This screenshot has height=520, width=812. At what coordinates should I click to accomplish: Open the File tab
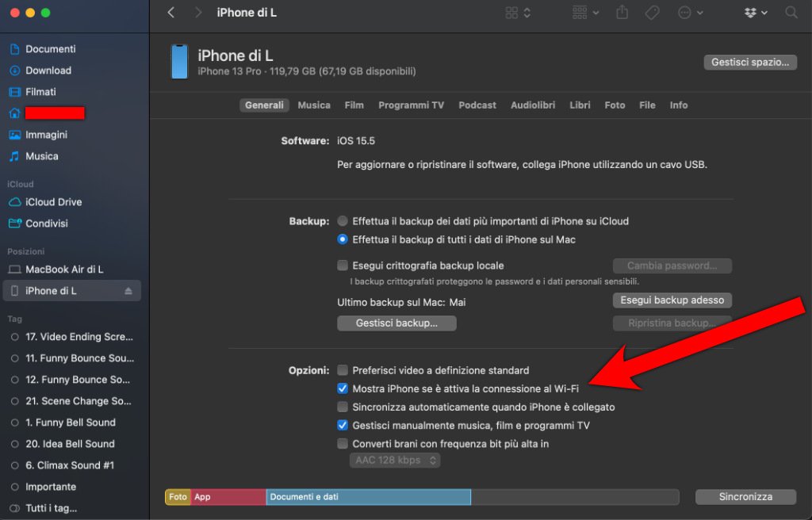[x=647, y=105]
